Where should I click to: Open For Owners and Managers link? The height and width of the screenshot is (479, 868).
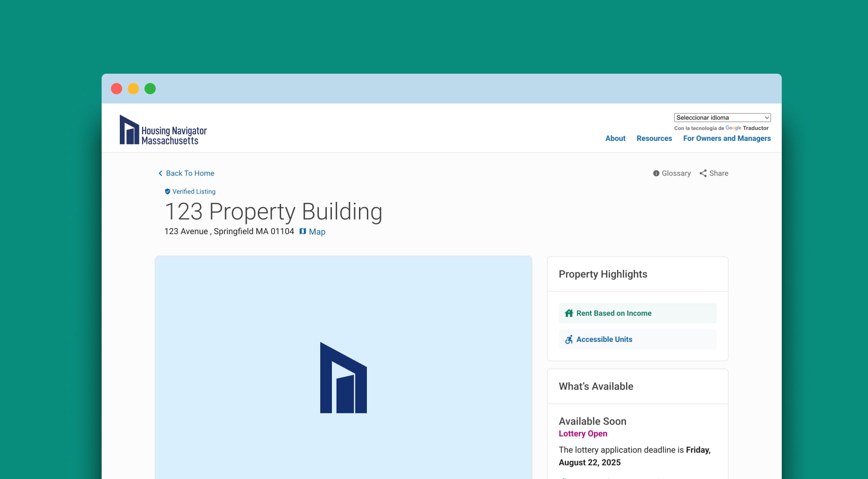727,139
